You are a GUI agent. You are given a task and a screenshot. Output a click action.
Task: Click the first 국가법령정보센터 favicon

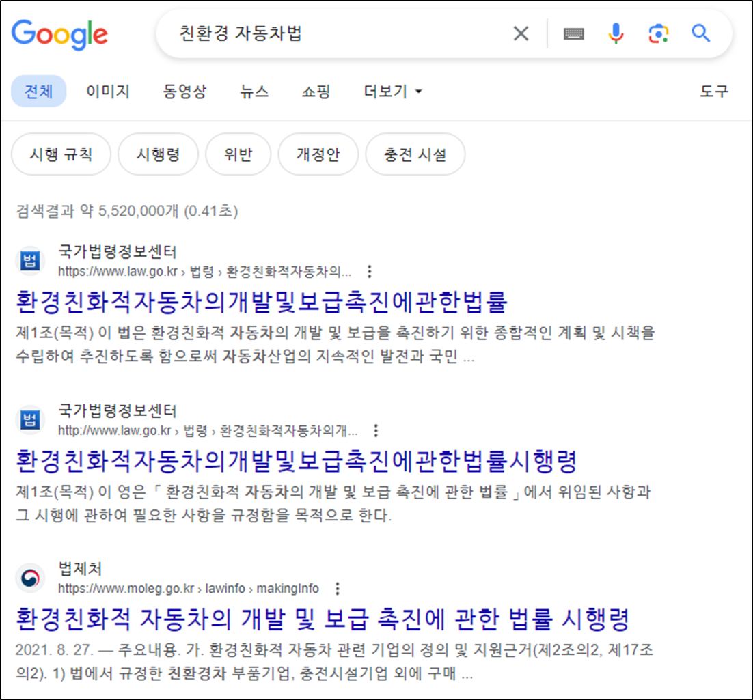[30, 261]
